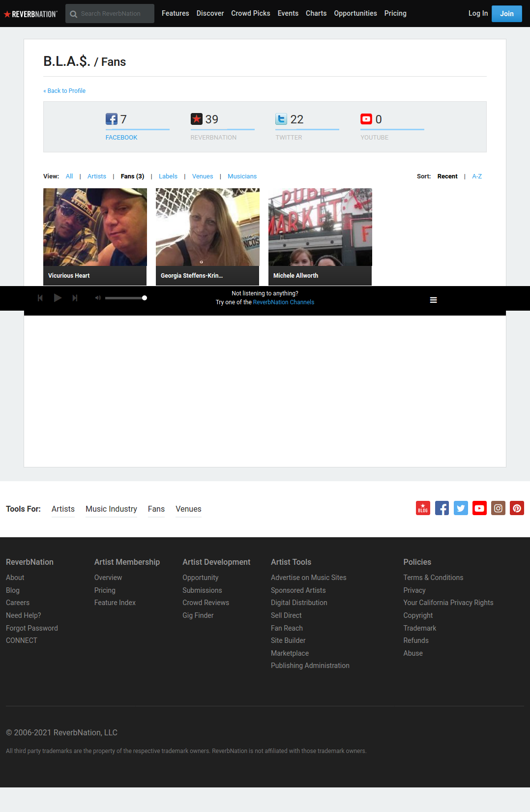Mute the player volume speaker icon

(x=98, y=298)
